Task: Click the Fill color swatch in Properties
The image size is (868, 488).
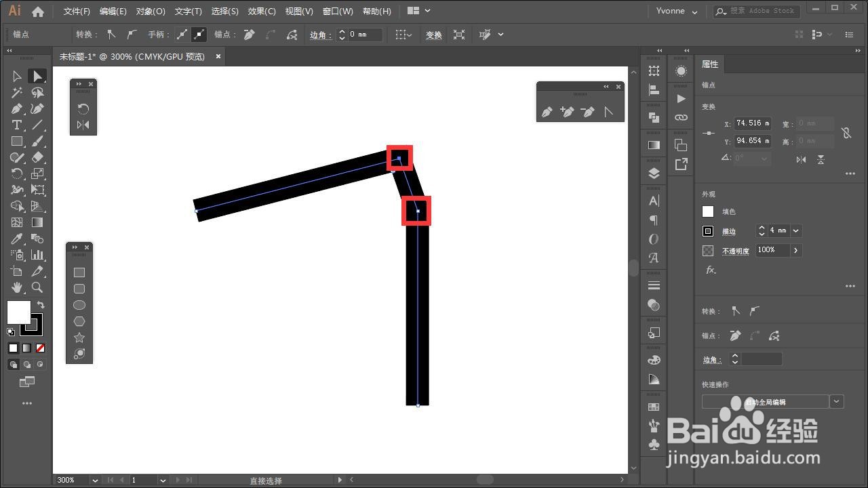Action: click(708, 211)
